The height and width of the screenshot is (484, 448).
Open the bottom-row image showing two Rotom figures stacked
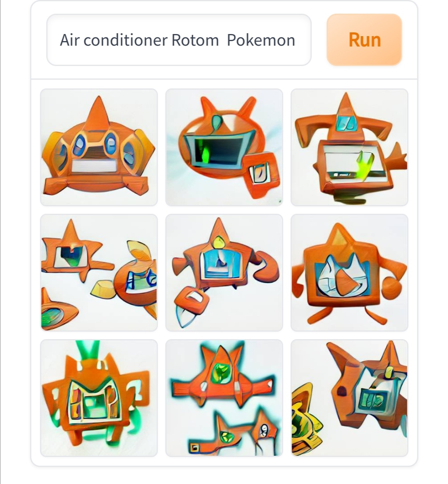[224, 398]
